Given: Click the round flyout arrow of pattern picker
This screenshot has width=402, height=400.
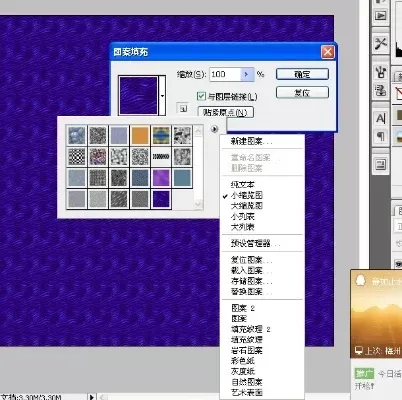Looking at the screenshot, I should [214, 129].
